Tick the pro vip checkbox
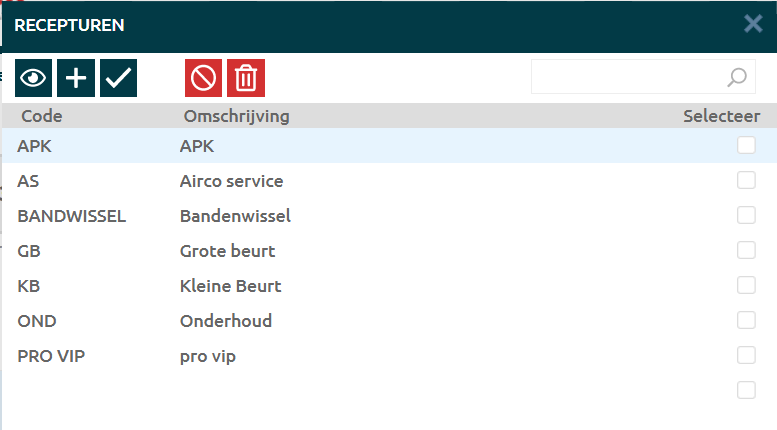Image resolution: width=777 pixels, height=430 pixels. tap(746, 356)
